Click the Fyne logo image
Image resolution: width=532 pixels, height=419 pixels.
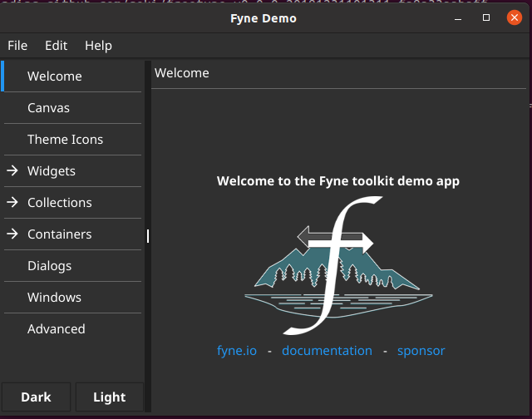pos(338,265)
